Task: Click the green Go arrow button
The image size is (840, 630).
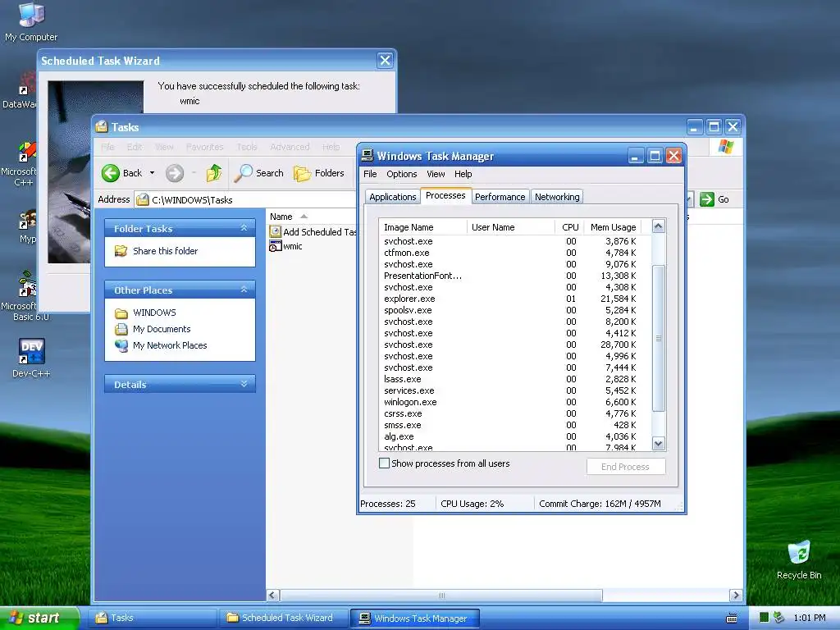Action: coord(707,199)
